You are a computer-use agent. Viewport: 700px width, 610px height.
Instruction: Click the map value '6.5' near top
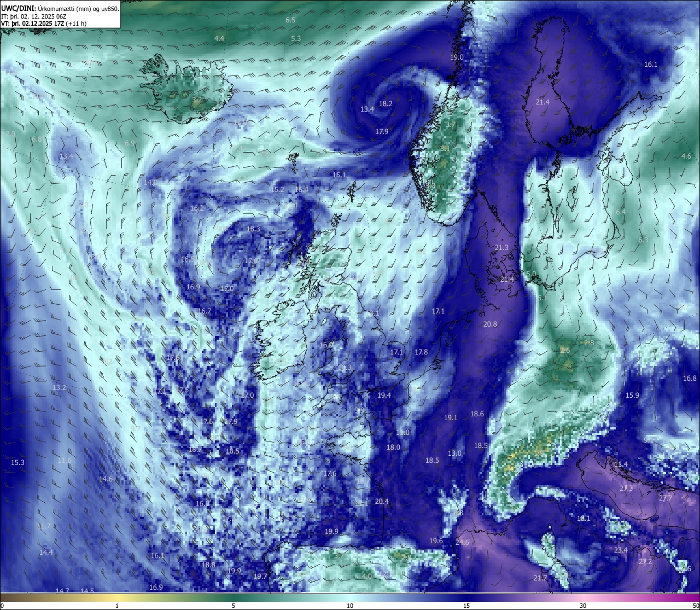tap(290, 20)
